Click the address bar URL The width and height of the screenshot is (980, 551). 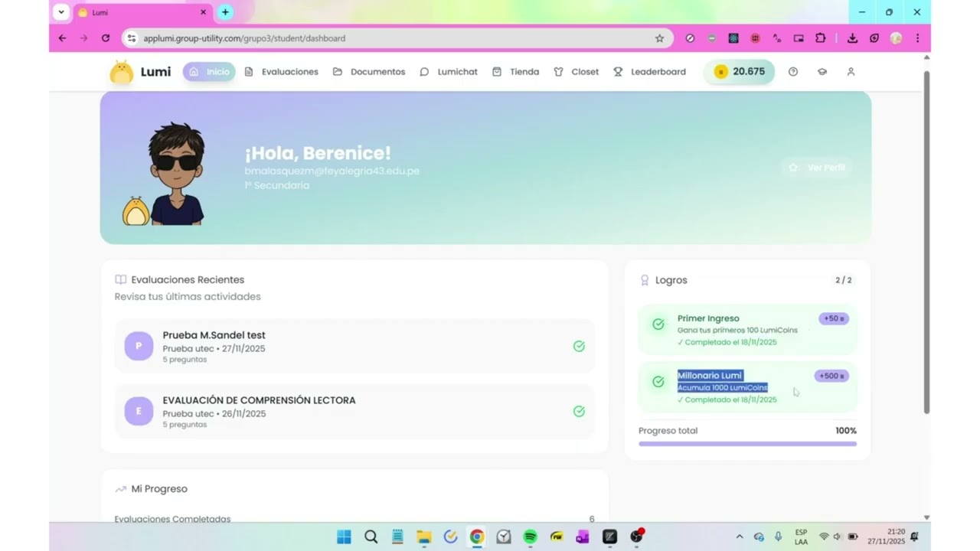tap(244, 38)
